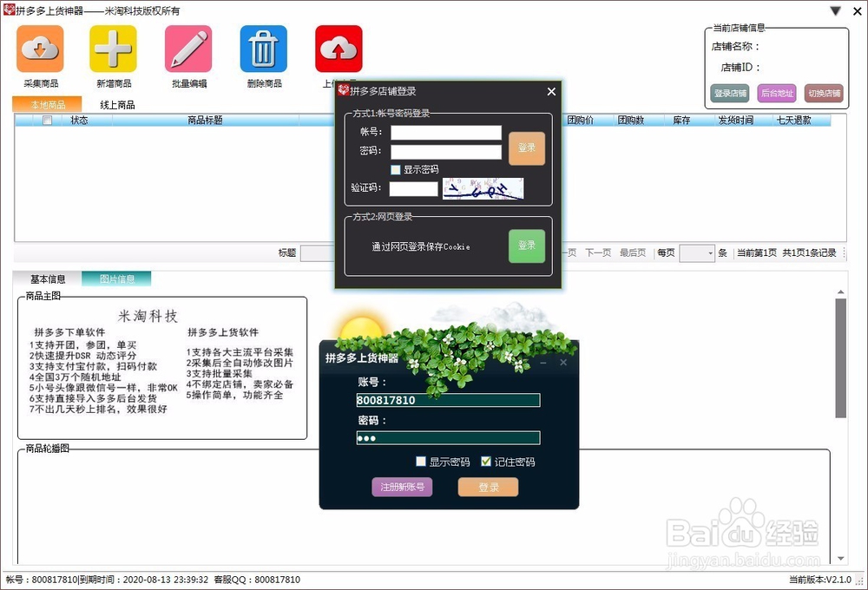Close the 拼多多店铺登录 dialog
The width and height of the screenshot is (868, 590).
pos(551,91)
